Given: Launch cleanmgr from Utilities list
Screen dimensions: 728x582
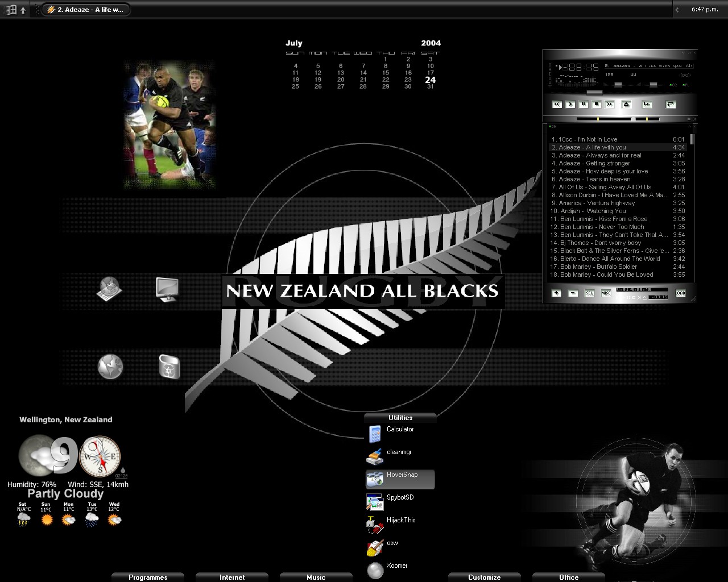Looking at the screenshot, I should point(399,452).
